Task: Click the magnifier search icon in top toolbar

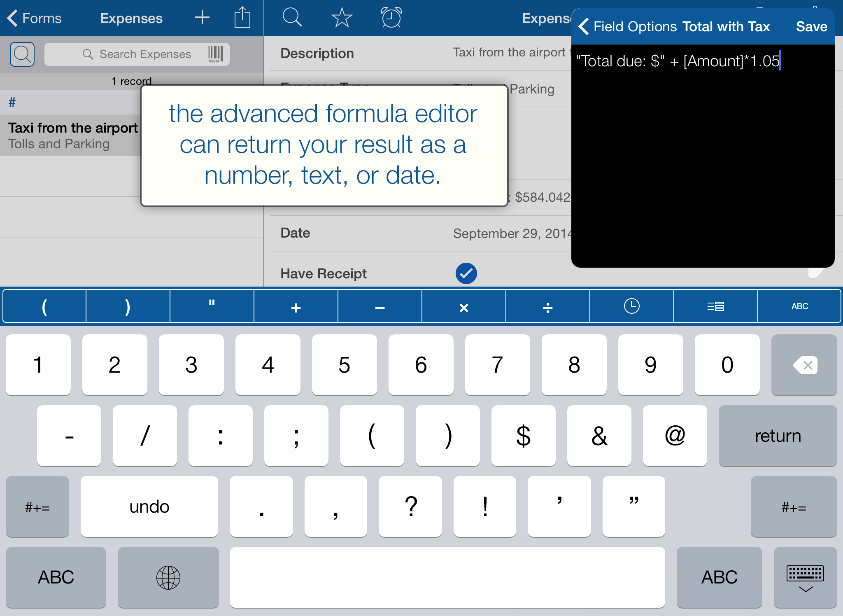Action: tap(292, 18)
